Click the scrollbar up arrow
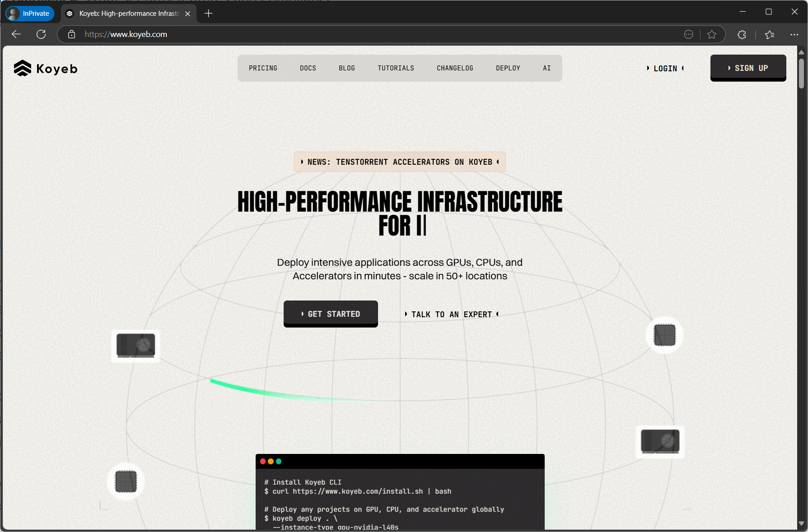Screen dimensions: 808x532 click(x=802, y=52)
